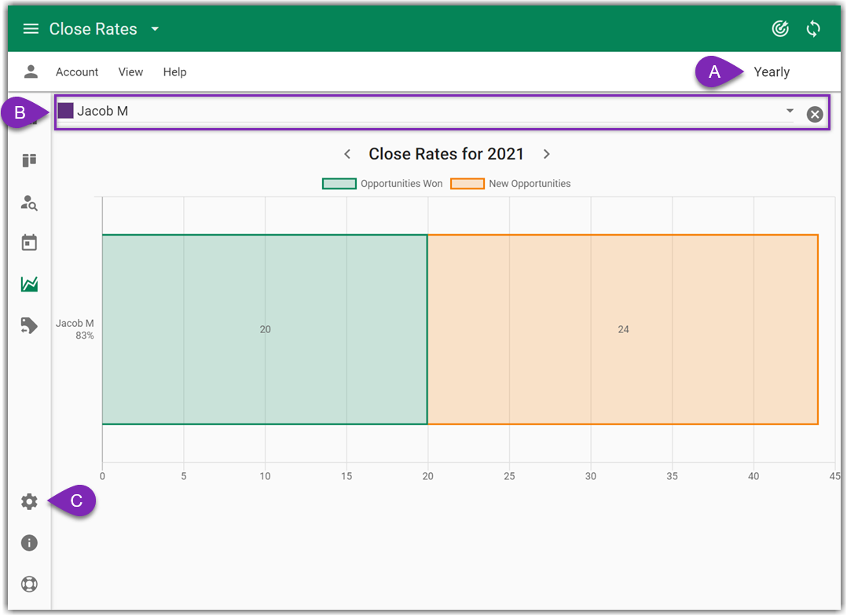Open the info icon in sidebar
Image resolution: width=847 pixels, height=616 pixels.
click(29, 542)
